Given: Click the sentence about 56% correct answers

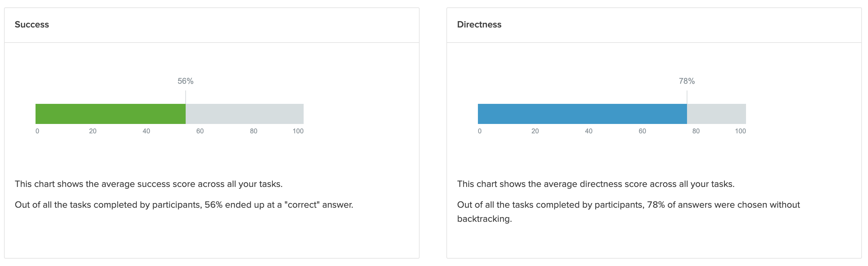Looking at the screenshot, I should [184, 205].
